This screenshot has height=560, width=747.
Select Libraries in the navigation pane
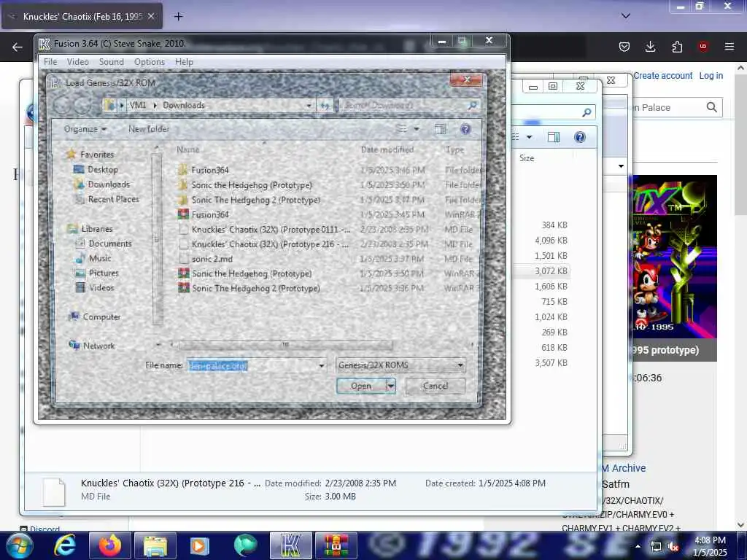pos(90,228)
